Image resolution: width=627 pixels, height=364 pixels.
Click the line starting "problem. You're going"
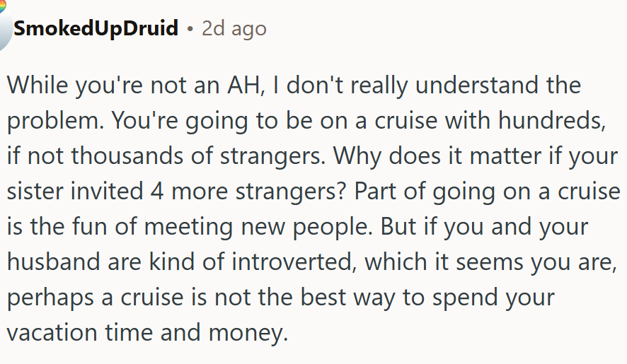(304, 120)
